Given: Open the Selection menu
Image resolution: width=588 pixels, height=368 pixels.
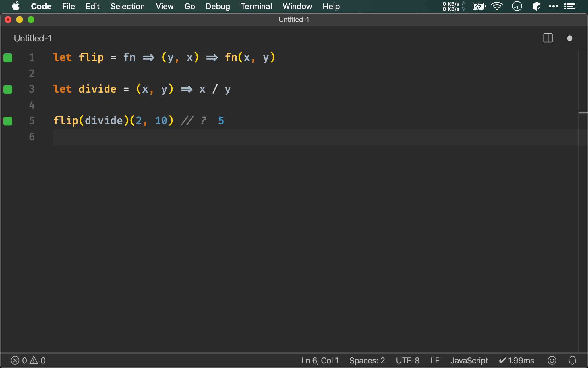Looking at the screenshot, I should (x=127, y=6).
